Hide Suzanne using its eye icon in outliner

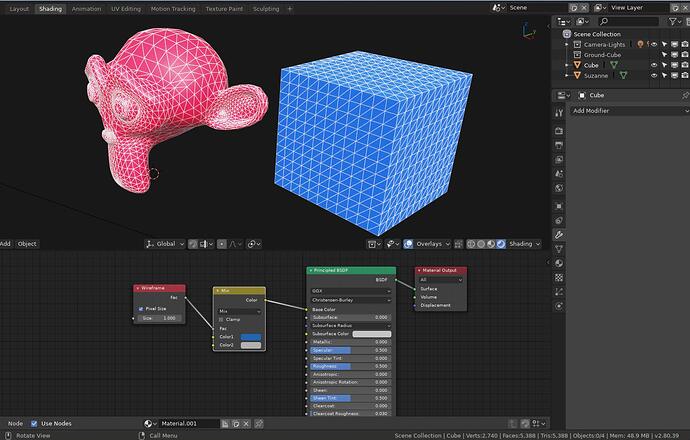654,76
